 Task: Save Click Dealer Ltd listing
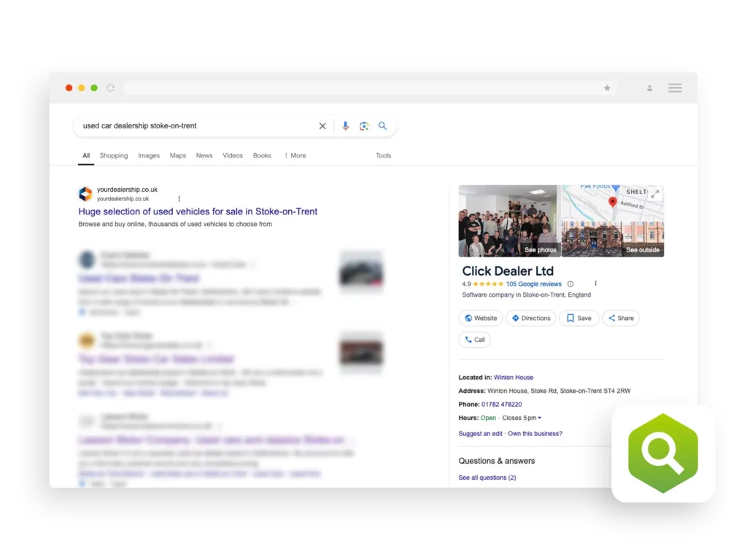click(x=578, y=318)
